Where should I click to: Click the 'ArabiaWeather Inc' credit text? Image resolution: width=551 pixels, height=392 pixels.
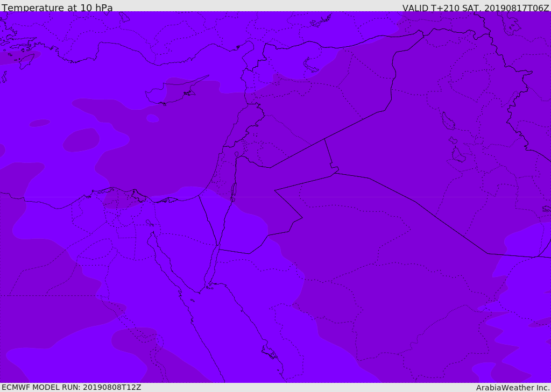coord(513,388)
